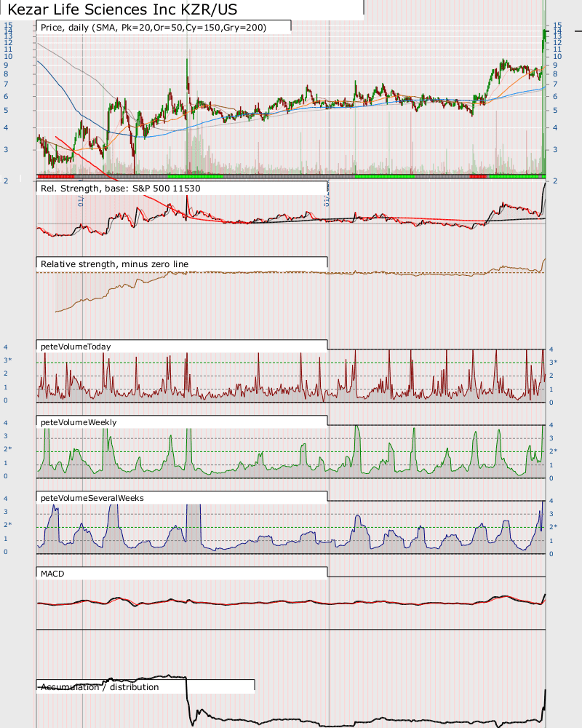Select the peteVolumeSeveralWeeks panel label
This screenshot has width=582, height=728.
92,498
